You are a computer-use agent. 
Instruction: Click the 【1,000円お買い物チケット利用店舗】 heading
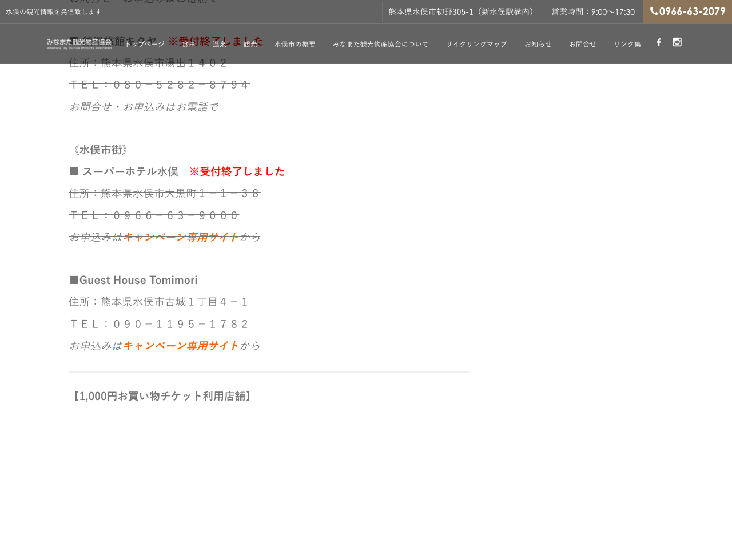point(162,396)
